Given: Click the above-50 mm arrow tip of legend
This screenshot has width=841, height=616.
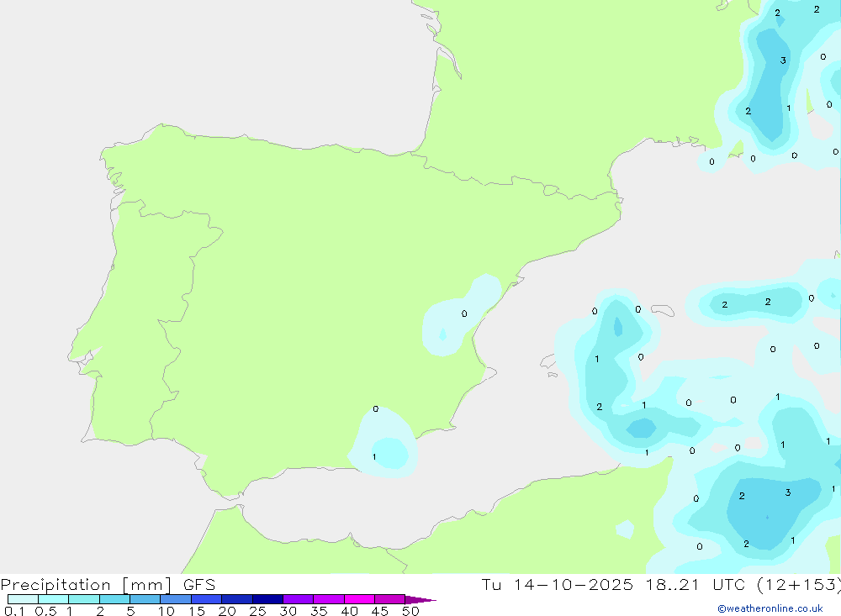Looking at the screenshot, I should click(420, 600).
